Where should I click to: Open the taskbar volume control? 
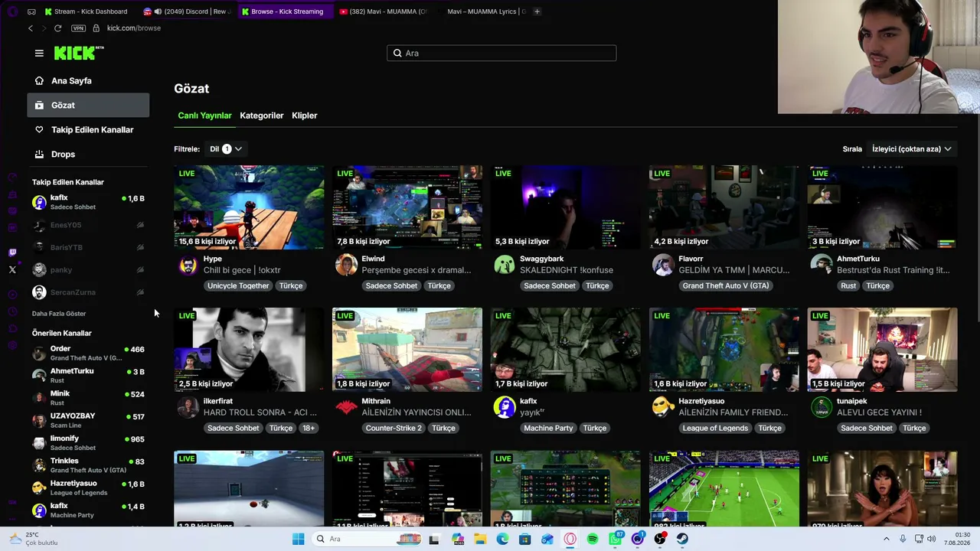tap(932, 539)
